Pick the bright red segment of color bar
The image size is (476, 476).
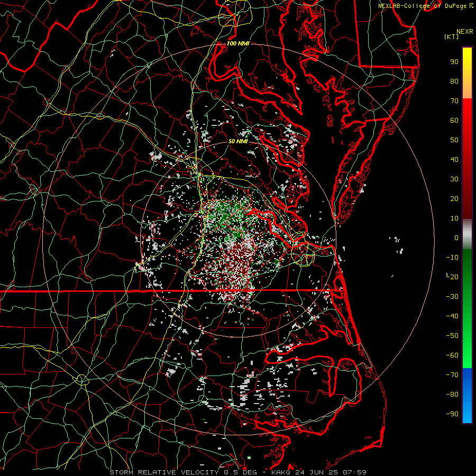[x=467, y=111]
